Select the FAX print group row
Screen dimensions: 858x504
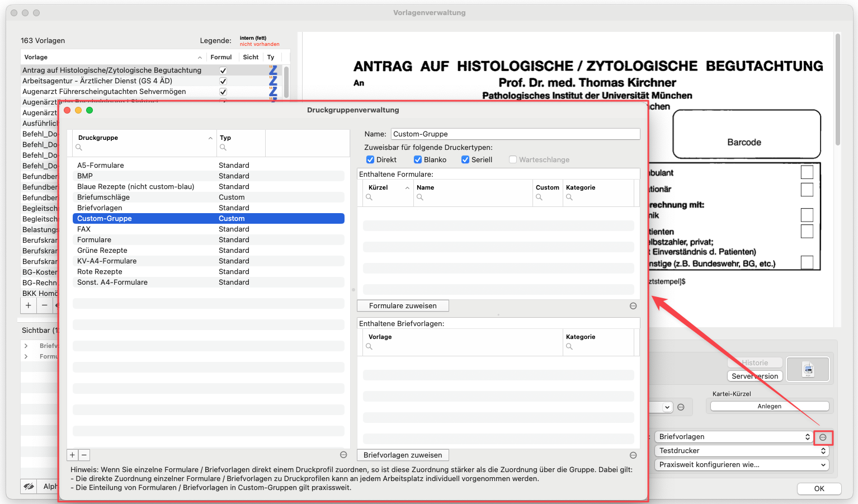pos(209,229)
